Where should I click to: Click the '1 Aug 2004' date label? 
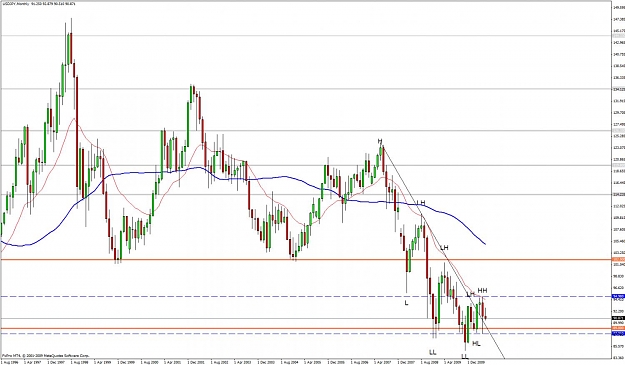point(289,363)
